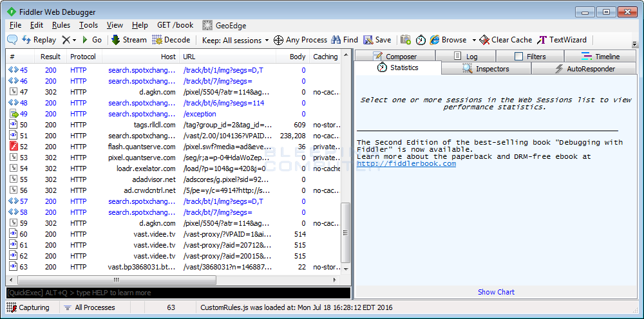Screen dimensions: 644x319
Task: Sort sessions by Host column header
Action: [141, 57]
